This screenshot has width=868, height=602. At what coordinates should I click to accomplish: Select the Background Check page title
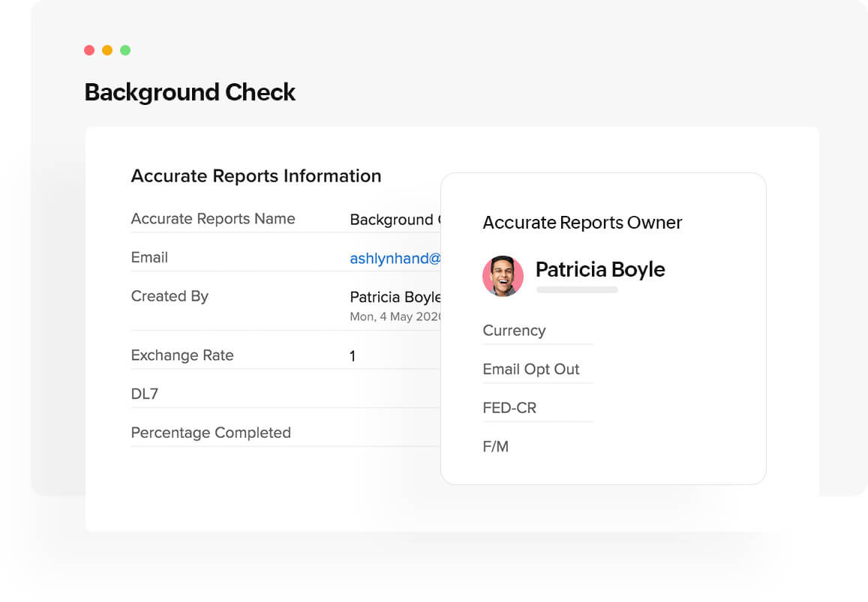point(190,92)
